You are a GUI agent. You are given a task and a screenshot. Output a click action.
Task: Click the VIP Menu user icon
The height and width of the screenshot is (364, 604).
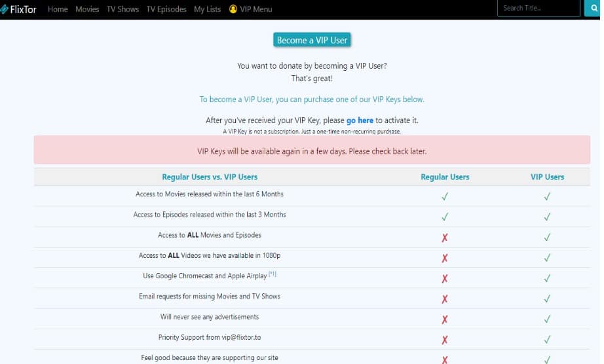coord(233,9)
